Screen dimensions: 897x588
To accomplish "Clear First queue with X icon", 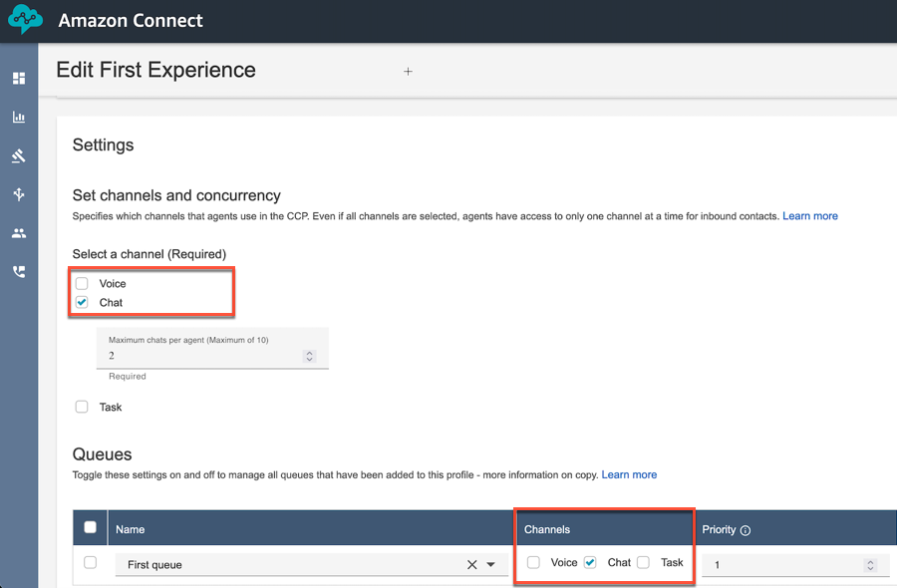I will (x=472, y=564).
